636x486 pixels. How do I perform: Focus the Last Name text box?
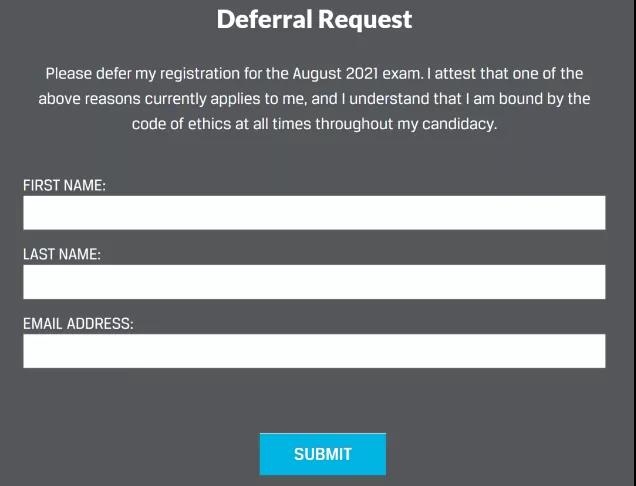[314, 282]
